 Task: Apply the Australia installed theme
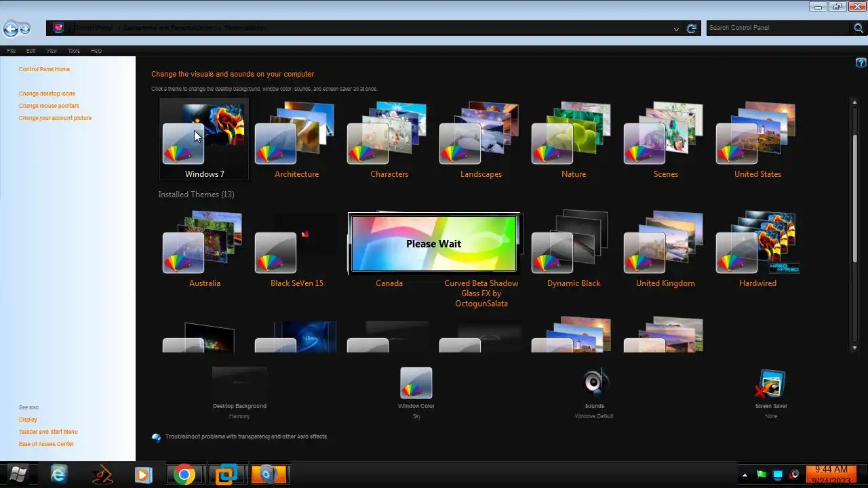(x=204, y=249)
